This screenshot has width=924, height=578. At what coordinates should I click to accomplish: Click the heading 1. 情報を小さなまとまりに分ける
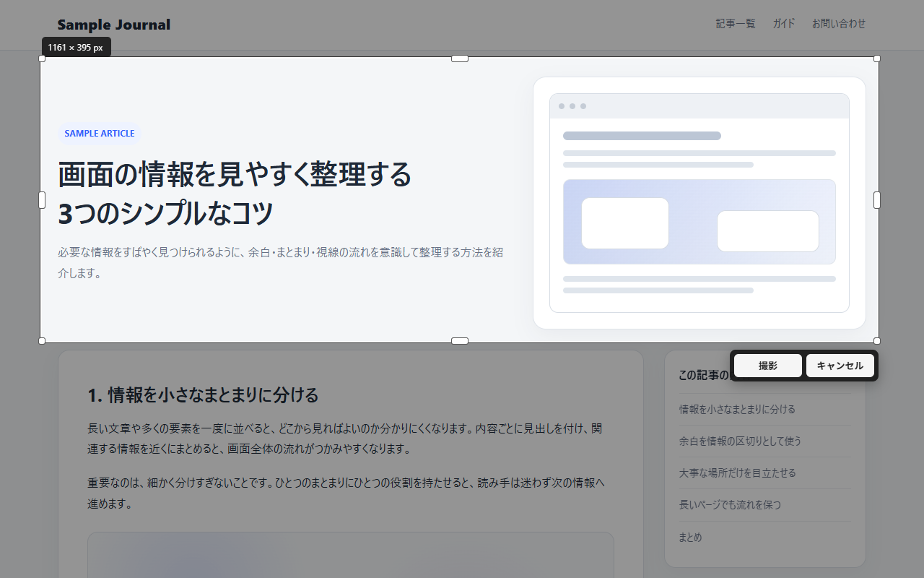[x=203, y=395]
